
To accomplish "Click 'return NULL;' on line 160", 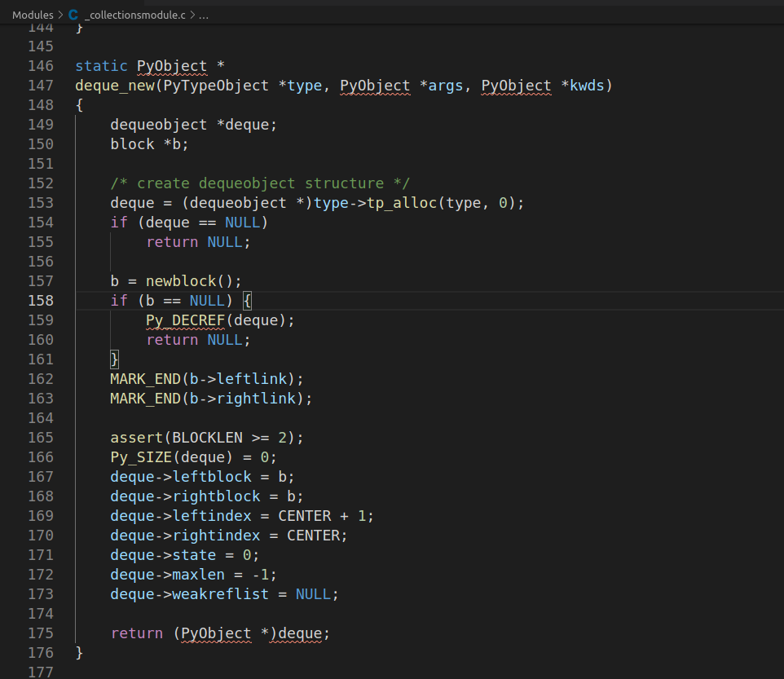I will click(x=198, y=339).
